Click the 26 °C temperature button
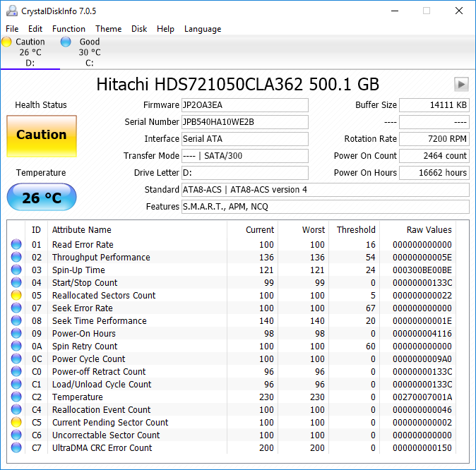The height and width of the screenshot is (470, 476). pyautogui.click(x=42, y=197)
